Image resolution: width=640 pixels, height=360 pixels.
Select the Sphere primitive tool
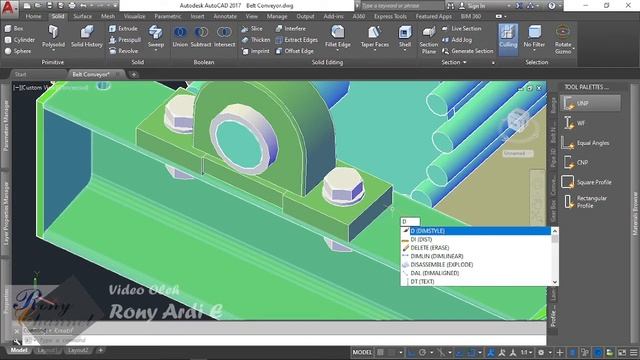[18, 51]
